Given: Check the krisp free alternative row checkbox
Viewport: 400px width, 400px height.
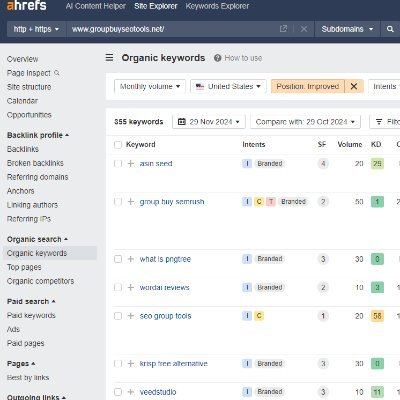Looking at the screenshot, I should pyautogui.click(x=118, y=363).
